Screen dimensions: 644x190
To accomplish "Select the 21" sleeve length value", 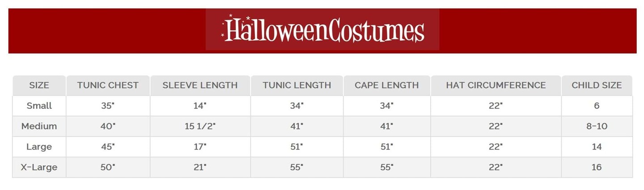I will pos(200,168).
